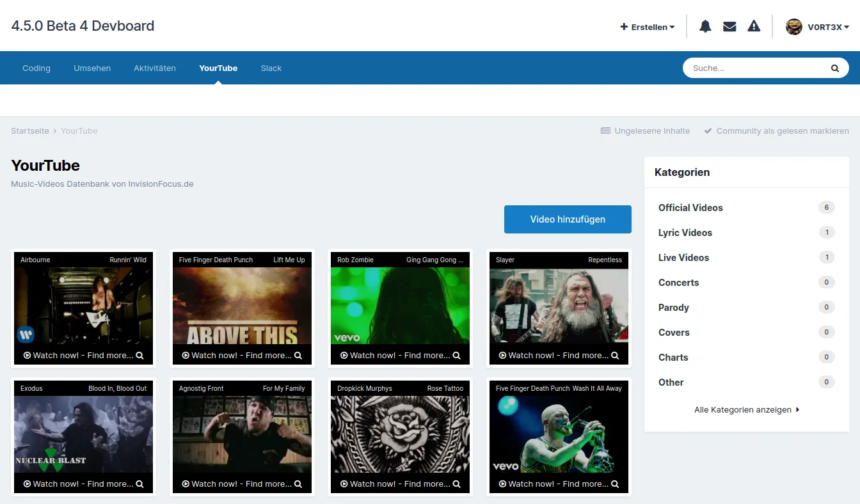The image size is (860, 504).
Task: Click magnifier icon on Dropkick Murphys video
Action: pos(457,484)
